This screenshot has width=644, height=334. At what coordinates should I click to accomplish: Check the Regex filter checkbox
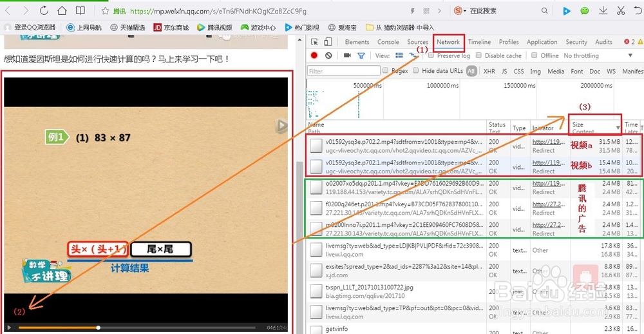click(385, 71)
